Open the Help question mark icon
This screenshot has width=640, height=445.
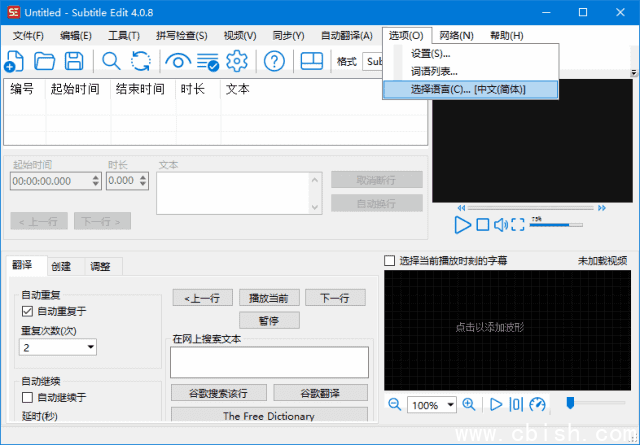click(x=274, y=61)
